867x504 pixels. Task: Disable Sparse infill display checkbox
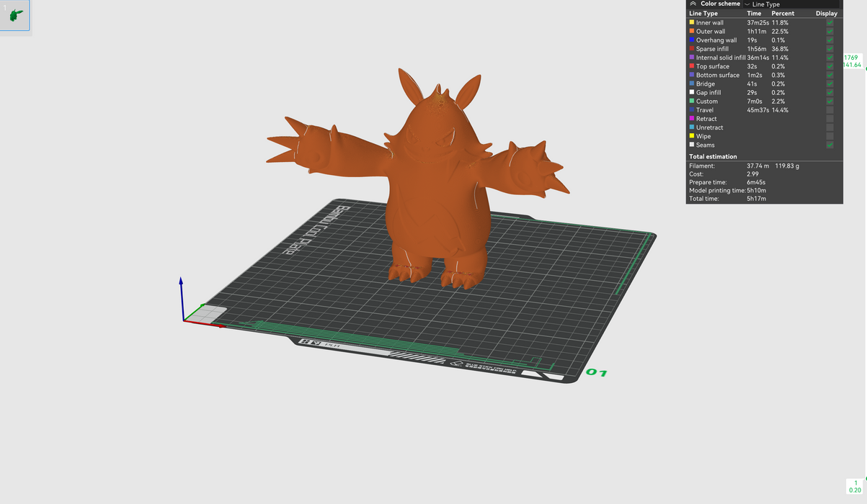tap(830, 49)
